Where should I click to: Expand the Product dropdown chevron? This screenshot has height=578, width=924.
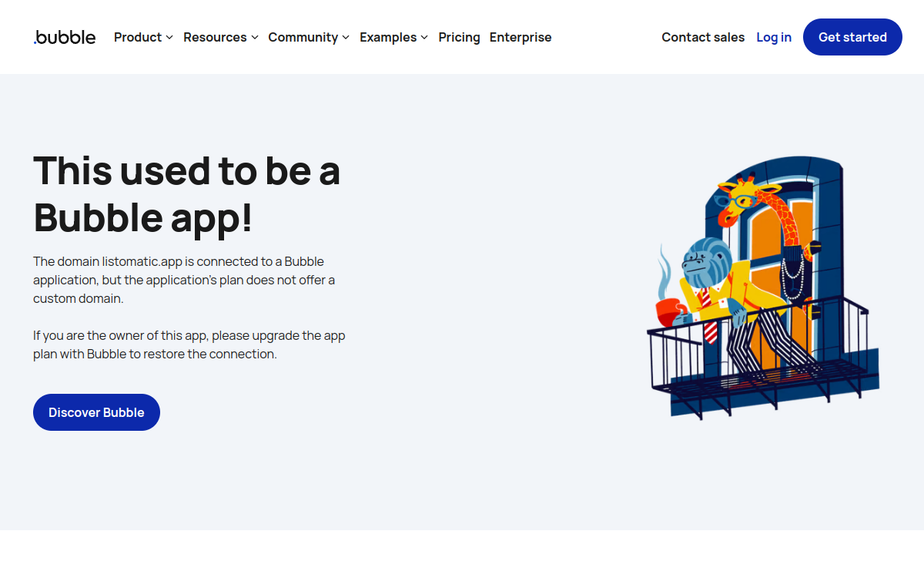coord(169,38)
